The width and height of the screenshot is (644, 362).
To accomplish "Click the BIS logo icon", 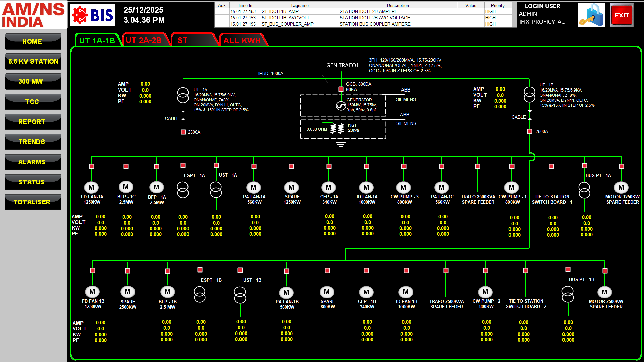I will tap(92, 15).
